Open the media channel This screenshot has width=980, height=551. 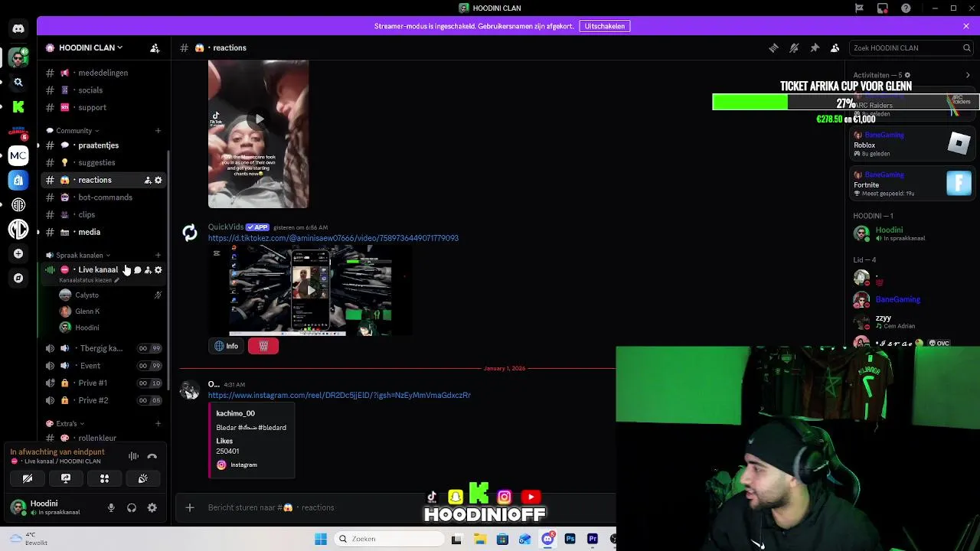(103, 232)
